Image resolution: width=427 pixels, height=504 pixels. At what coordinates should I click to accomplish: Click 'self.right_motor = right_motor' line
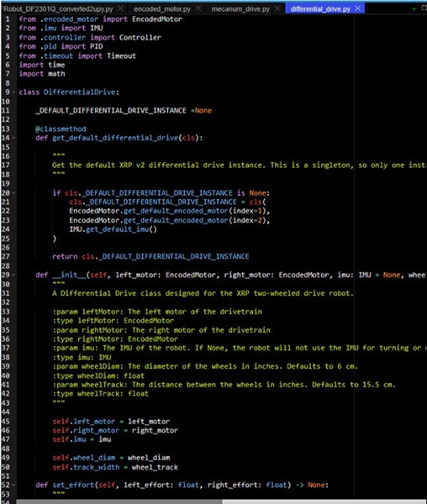point(115,430)
